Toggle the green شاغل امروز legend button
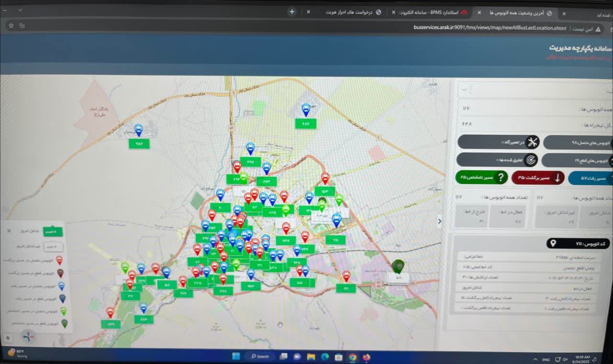This screenshot has height=364, width=613. coord(53,231)
